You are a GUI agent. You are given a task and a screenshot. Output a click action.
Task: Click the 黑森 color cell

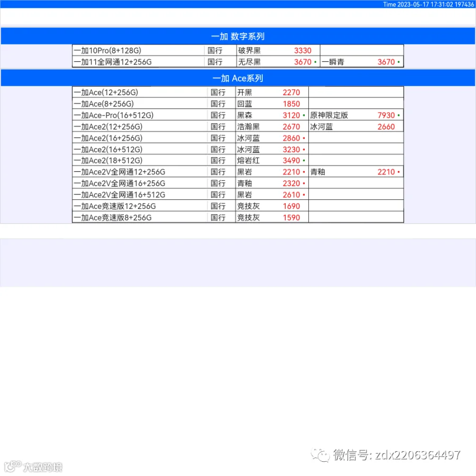245,115
